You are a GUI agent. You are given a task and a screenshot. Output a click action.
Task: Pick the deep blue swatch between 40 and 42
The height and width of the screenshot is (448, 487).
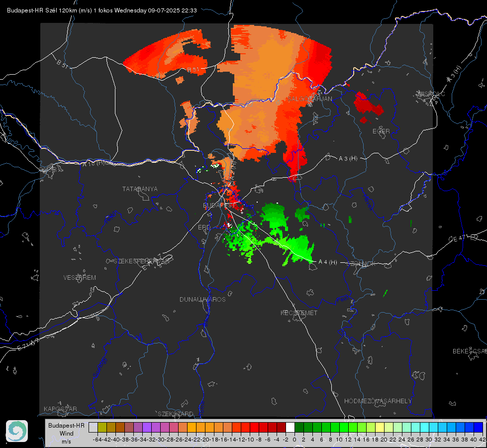[x=479, y=427]
